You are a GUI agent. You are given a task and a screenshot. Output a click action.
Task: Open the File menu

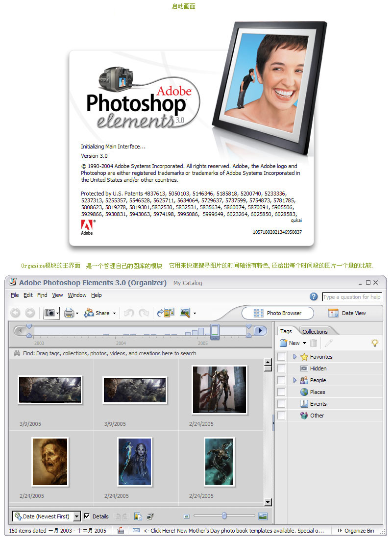click(x=15, y=295)
